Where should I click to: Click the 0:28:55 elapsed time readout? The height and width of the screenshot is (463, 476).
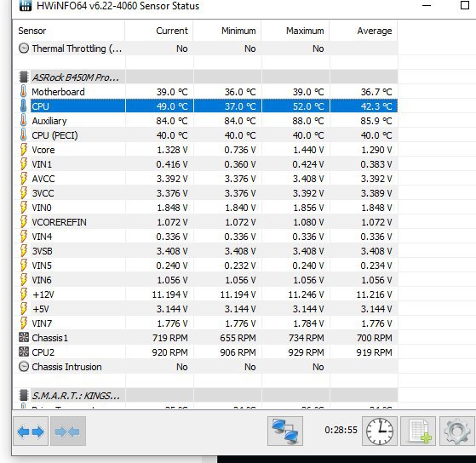341,430
